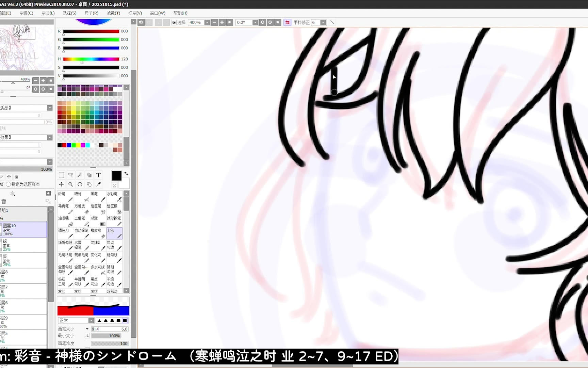588x368 pixels.
Task: Zoom in canvas with top toolbar plus
Action: pos(222,22)
